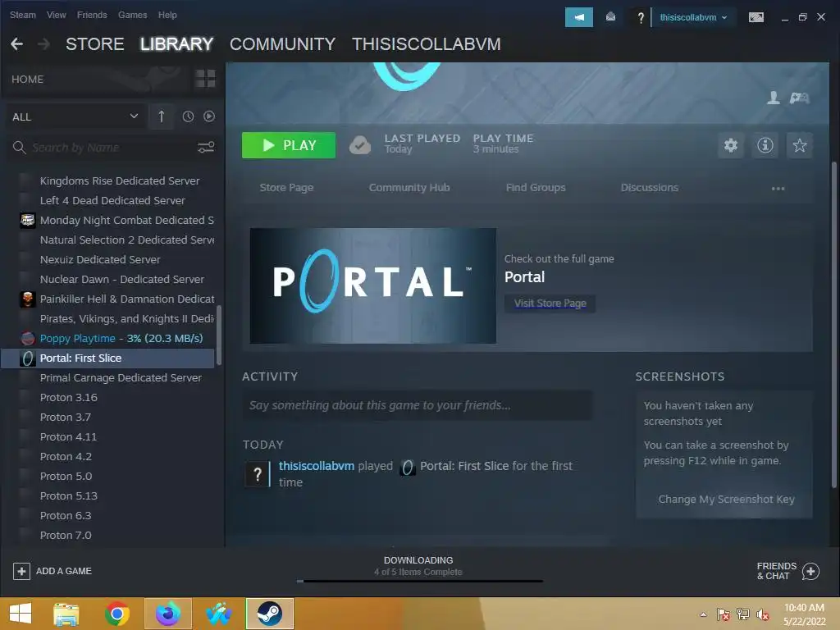Image resolution: width=840 pixels, height=630 pixels.
Task: Click the forward navigation arrow
Action: (x=44, y=44)
